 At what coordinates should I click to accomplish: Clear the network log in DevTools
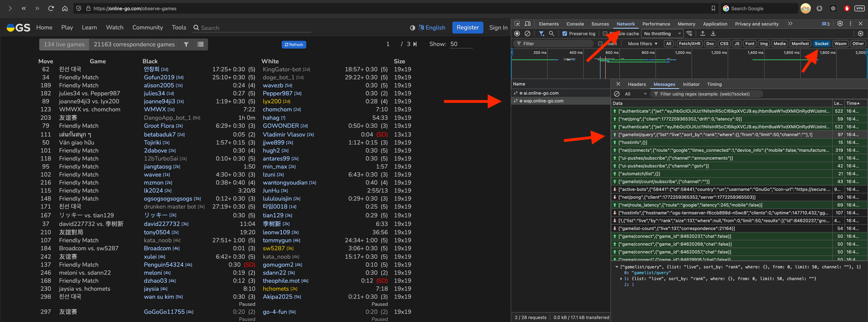tap(527, 33)
